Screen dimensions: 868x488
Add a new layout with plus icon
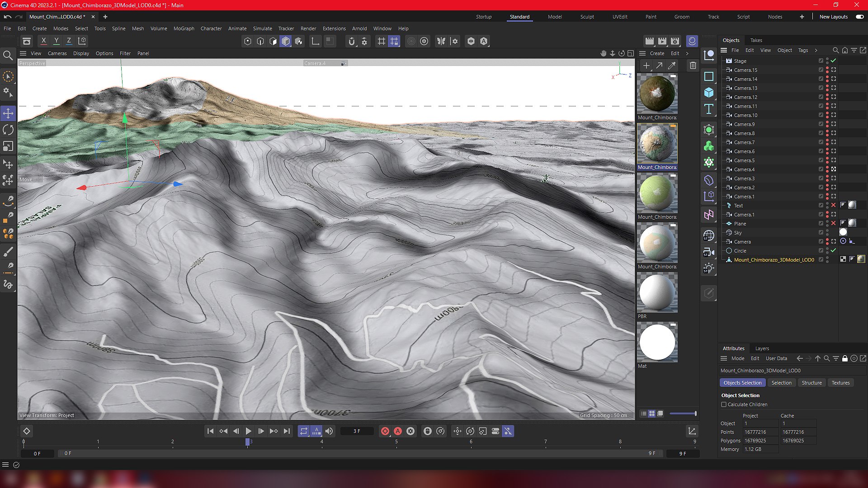tap(802, 17)
